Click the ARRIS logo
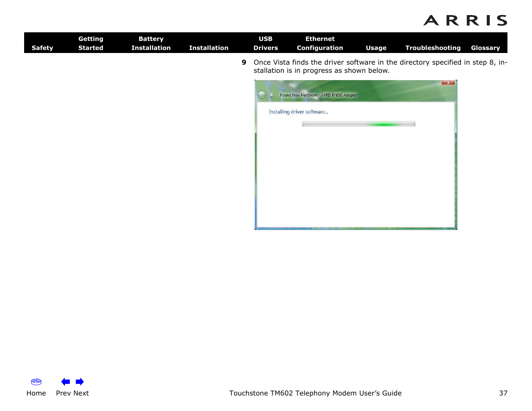This screenshot has height=411, width=532. [x=465, y=20]
